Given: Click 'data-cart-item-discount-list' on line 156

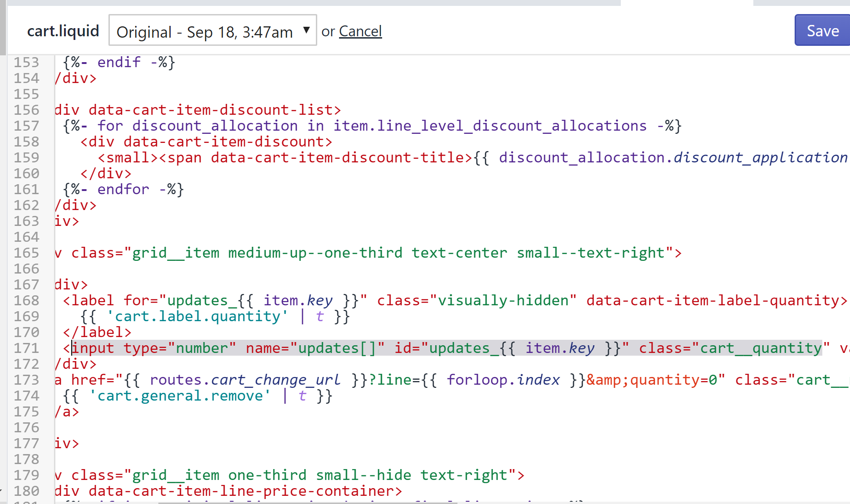Looking at the screenshot, I should click(x=211, y=110).
